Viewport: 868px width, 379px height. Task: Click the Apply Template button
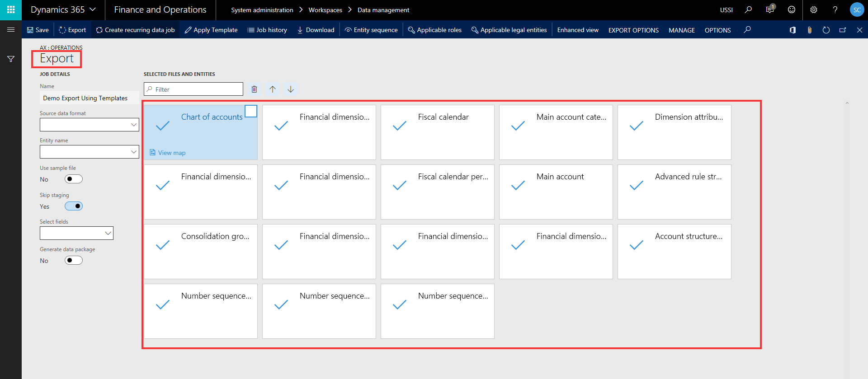click(211, 30)
